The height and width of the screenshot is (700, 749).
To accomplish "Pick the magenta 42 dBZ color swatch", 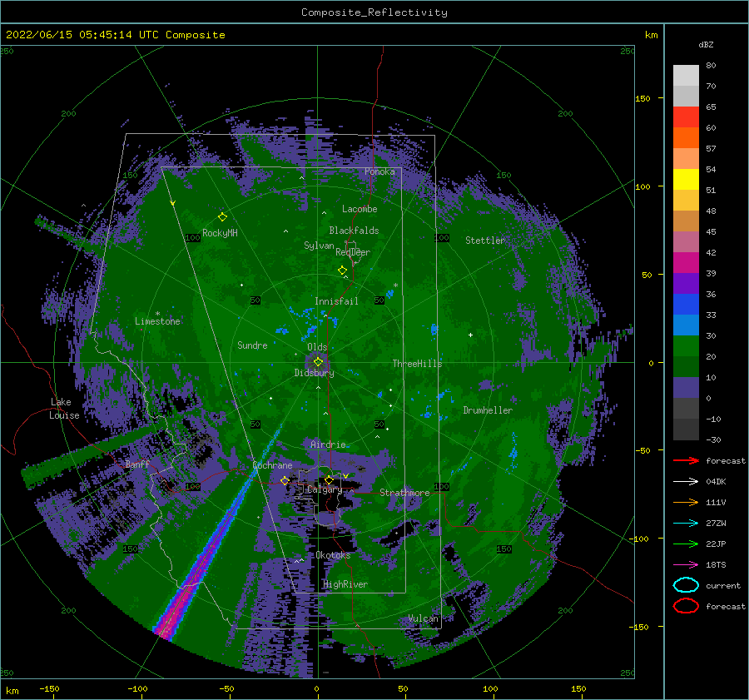I will [686, 262].
